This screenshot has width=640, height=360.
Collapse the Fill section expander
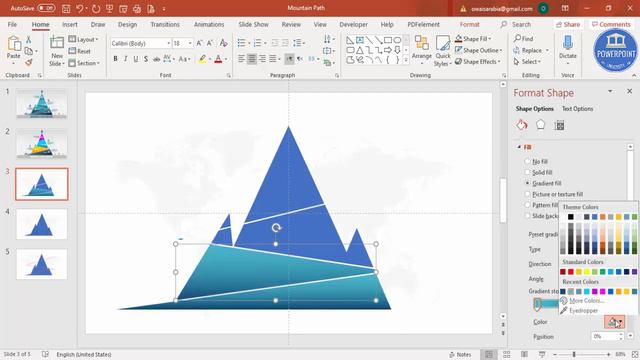click(x=519, y=147)
